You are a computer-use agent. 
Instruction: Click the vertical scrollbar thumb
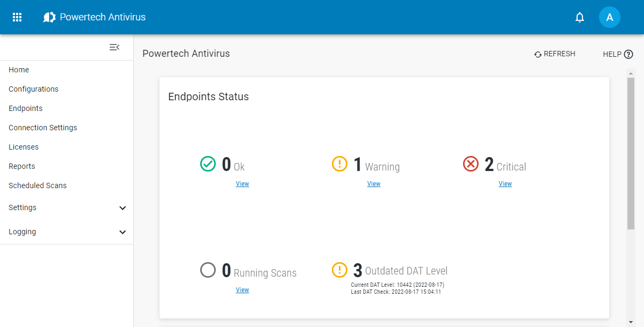click(631, 153)
